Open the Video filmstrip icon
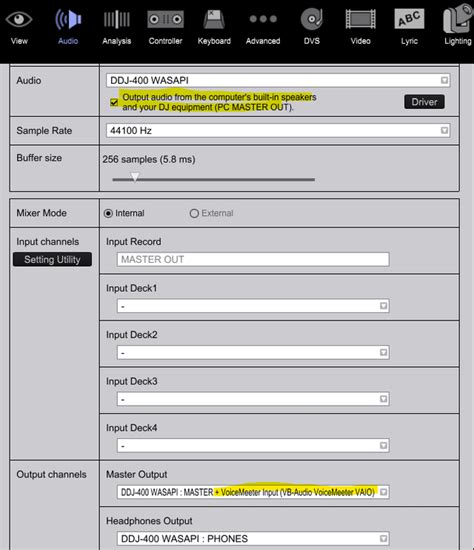This screenshot has height=550, width=474. [360, 19]
